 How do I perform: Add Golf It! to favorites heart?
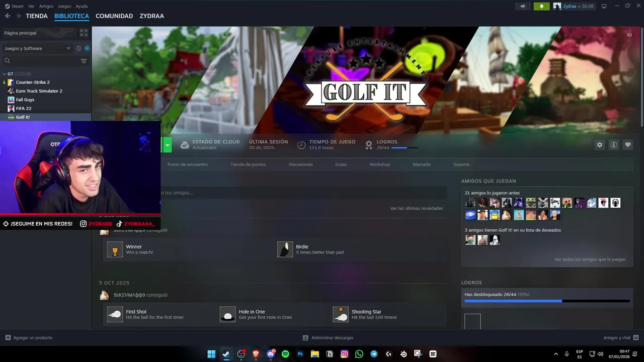pyautogui.click(x=628, y=145)
